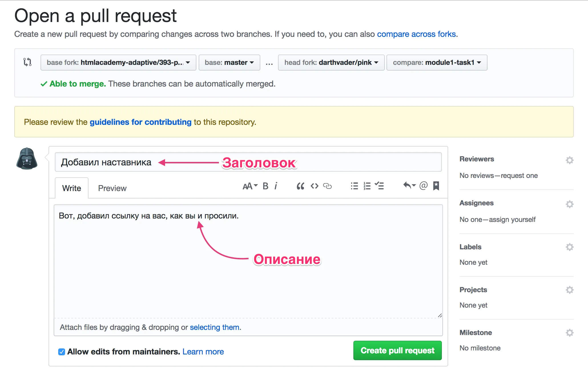
Task: Toggle Allow edits from maintainers checkbox
Action: [x=61, y=352]
